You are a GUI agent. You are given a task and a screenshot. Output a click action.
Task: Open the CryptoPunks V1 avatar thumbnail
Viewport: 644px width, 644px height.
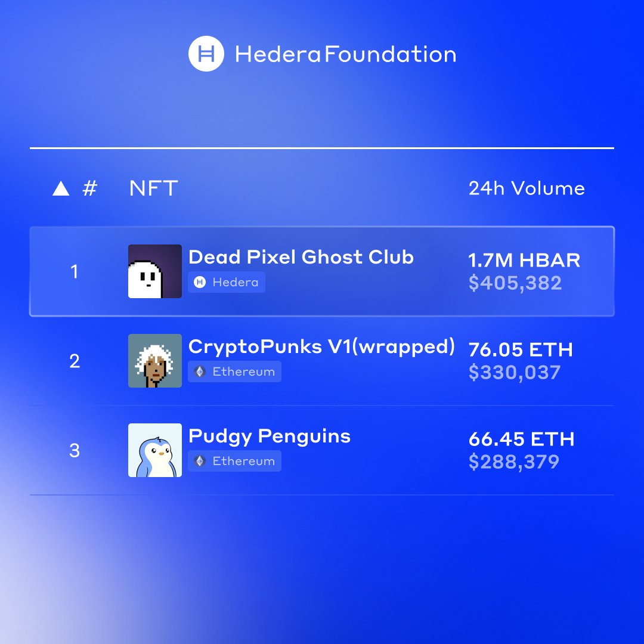[155, 361]
